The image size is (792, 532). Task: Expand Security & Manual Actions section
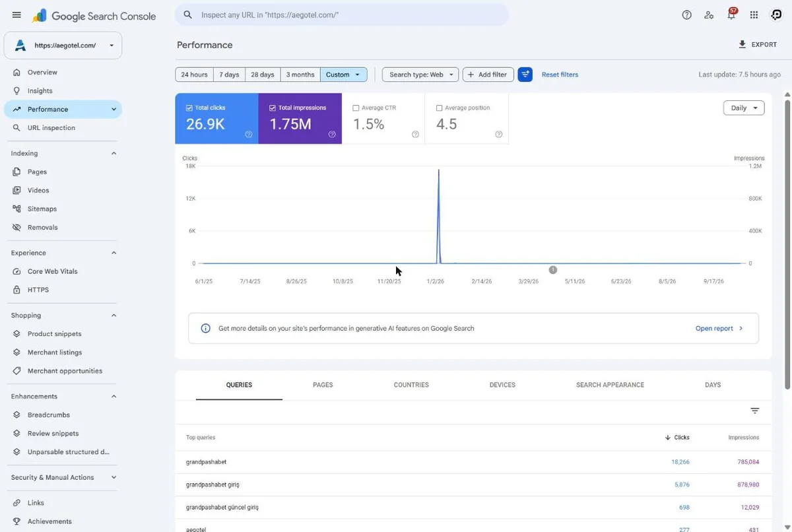(114, 477)
